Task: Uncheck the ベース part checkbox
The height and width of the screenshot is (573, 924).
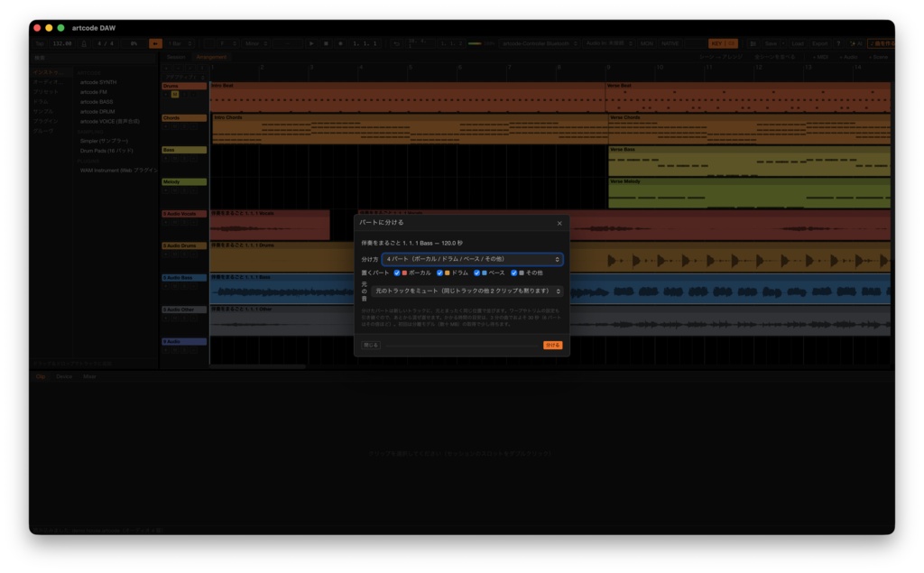Action: [x=476, y=273]
